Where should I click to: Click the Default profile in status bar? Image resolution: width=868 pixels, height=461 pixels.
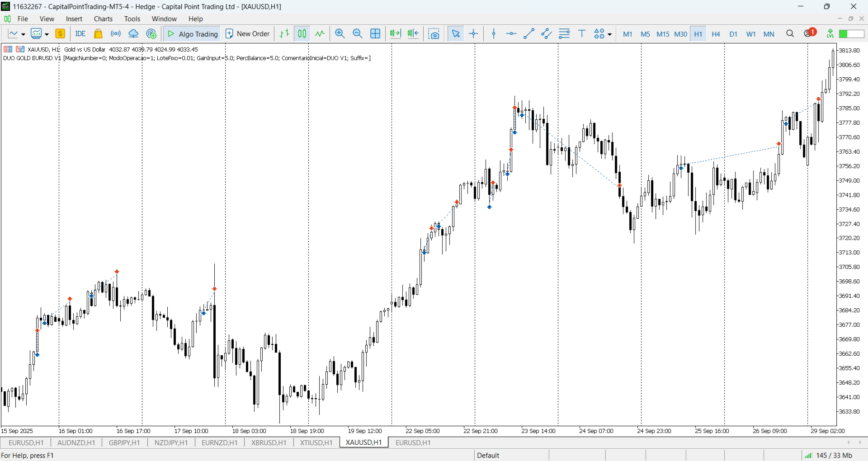click(x=488, y=456)
